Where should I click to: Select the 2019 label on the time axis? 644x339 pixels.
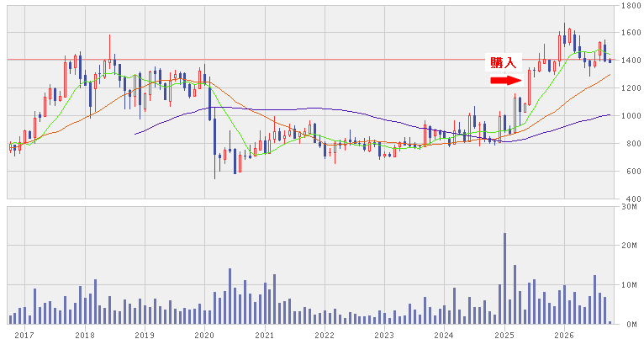[x=145, y=335]
